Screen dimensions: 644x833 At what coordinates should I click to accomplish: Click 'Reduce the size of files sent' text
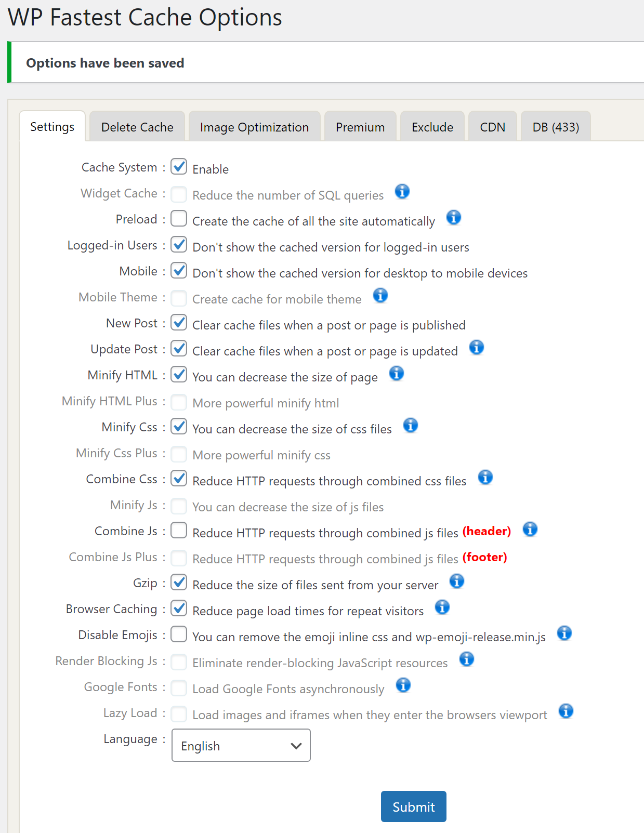pyautogui.click(x=315, y=585)
